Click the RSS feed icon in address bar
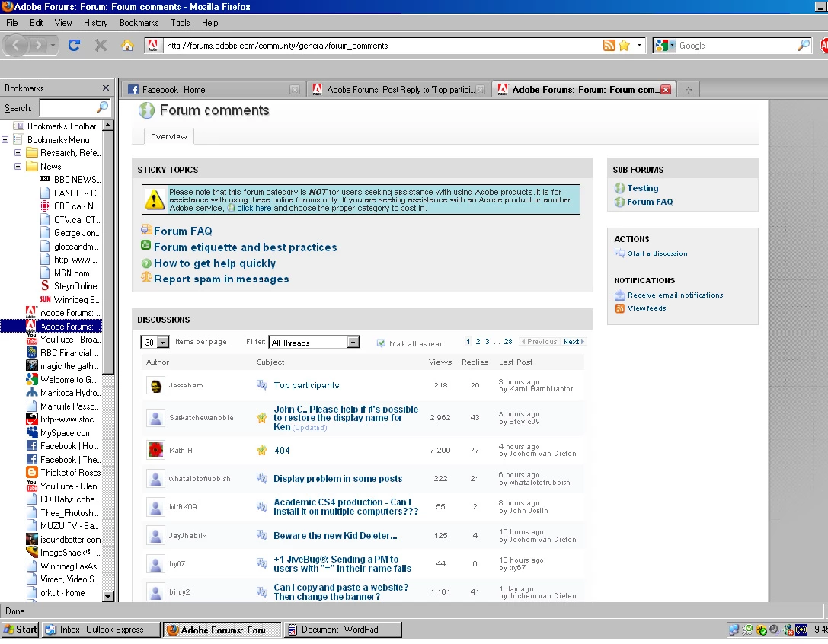This screenshot has width=828, height=644. point(609,46)
